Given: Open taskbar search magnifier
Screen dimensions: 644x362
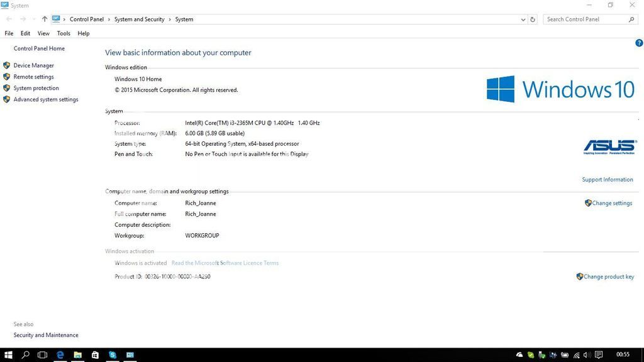Looking at the screenshot, I should [25, 354].
